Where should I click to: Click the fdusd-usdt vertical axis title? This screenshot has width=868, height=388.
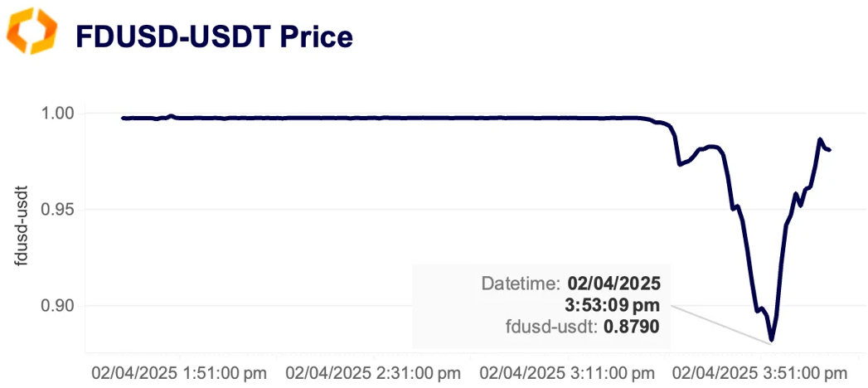click(x=21, y=226)
